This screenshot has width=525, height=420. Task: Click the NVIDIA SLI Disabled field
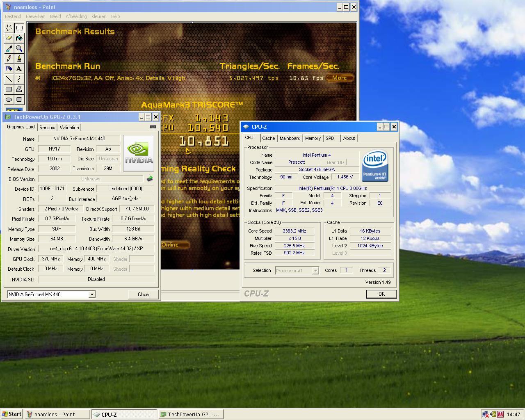[x=96, y=279]
